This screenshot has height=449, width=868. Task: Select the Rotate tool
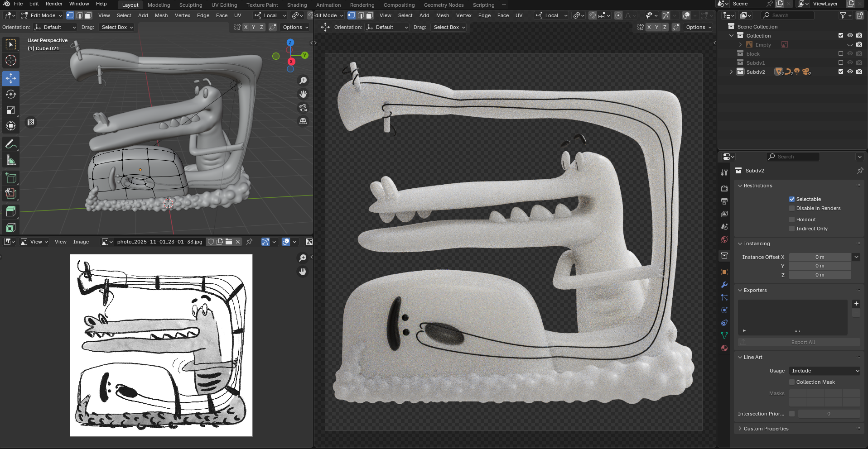click(x=11, y=94)
